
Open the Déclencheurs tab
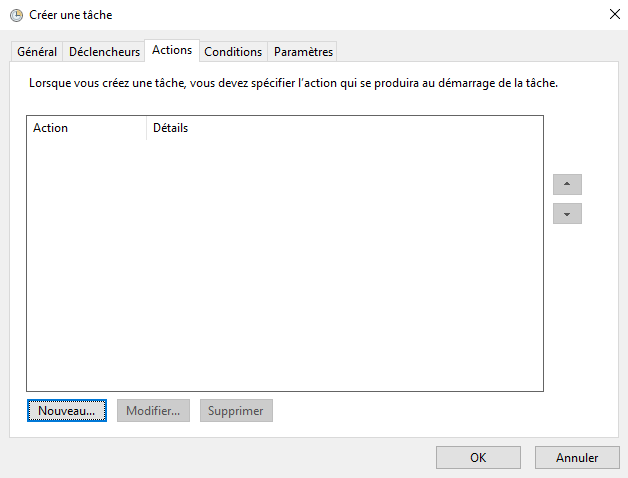pyautogui.click(x=104, y=52)
